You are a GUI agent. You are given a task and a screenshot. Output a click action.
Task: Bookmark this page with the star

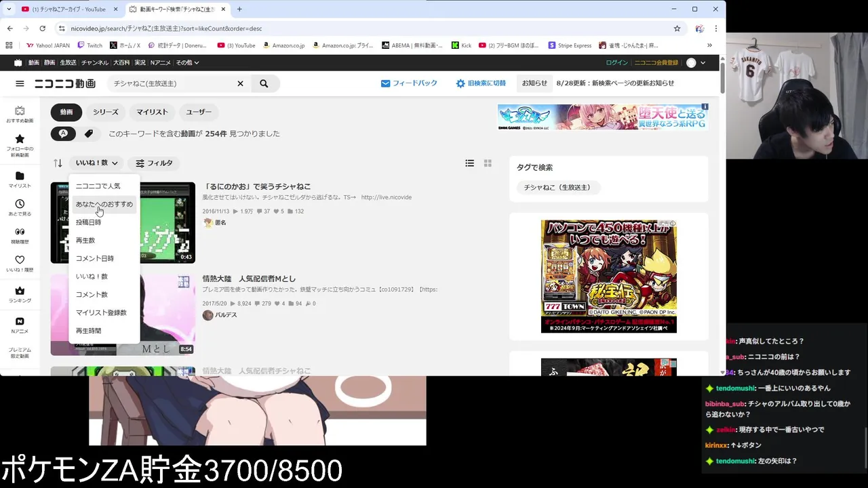click(677, 28)
